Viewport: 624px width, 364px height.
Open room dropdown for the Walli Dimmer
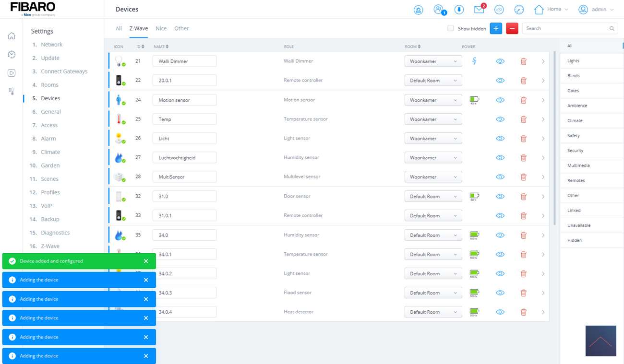point(433,61)
